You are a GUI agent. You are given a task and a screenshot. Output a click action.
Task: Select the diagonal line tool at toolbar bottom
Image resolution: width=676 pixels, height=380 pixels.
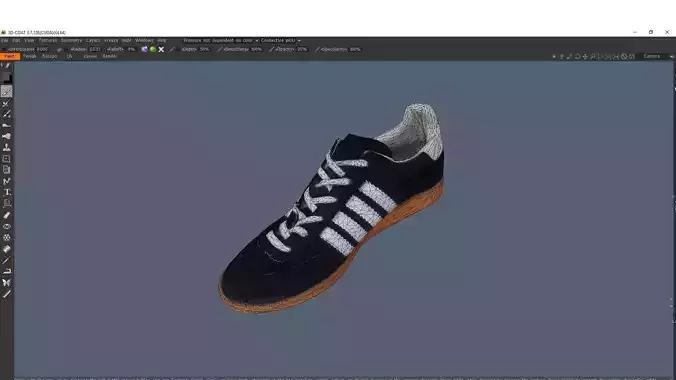pyautogui.click(x=6, y=294)
